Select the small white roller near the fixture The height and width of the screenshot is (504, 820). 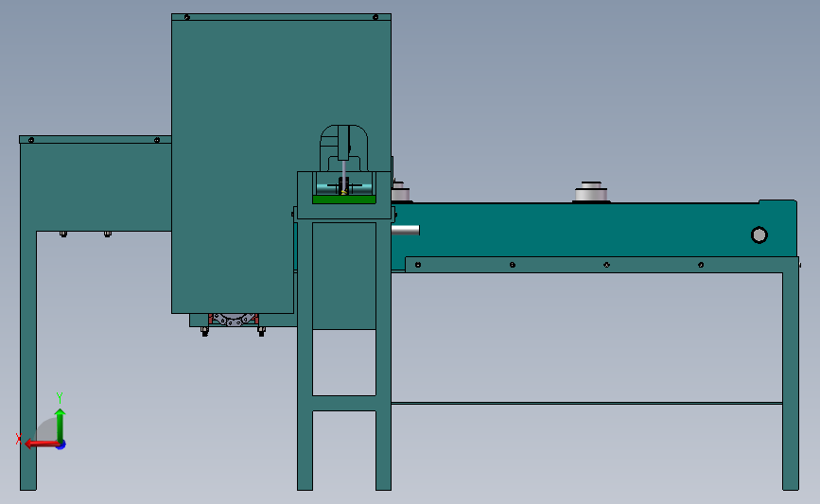(400, 192)
